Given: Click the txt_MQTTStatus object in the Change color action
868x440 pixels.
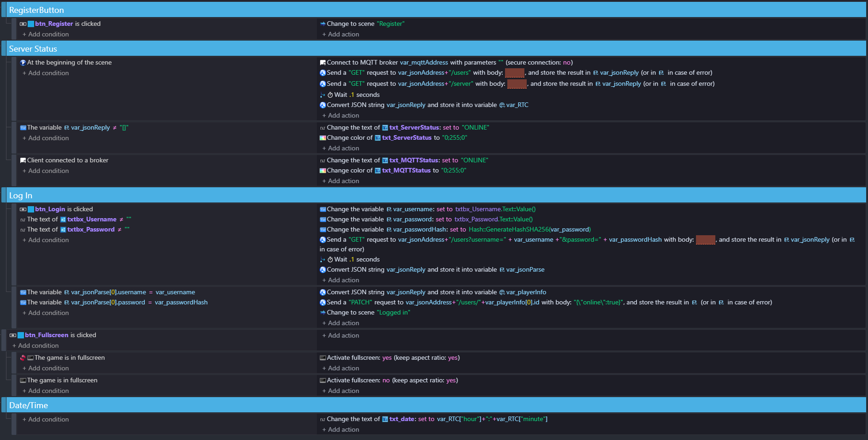Looking at the screenshot, I should [x=406, y=171].
